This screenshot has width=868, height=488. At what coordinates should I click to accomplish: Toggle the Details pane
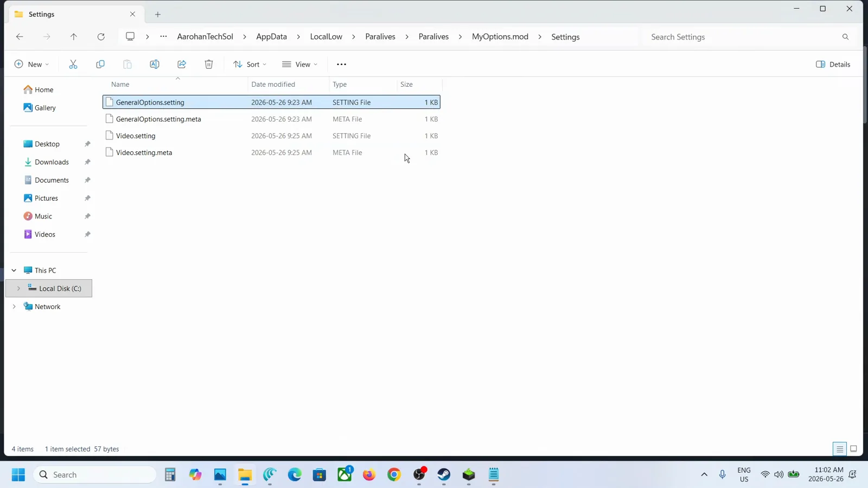pos(833,64)
